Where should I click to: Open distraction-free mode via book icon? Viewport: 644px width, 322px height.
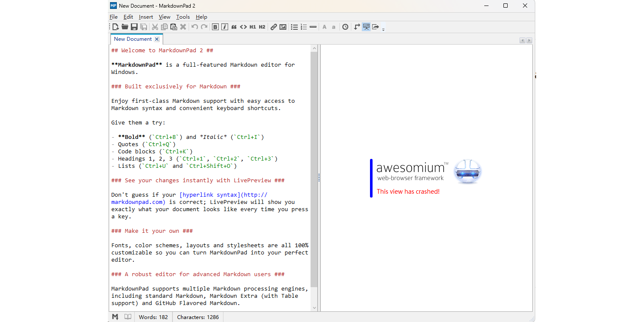click(127, 316)
